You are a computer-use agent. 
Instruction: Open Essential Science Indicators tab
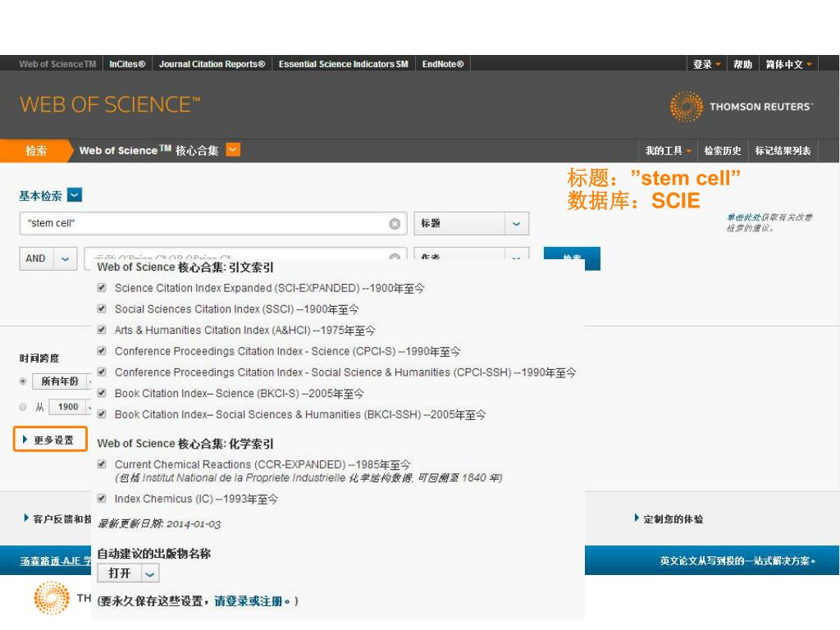click(344, 64)
